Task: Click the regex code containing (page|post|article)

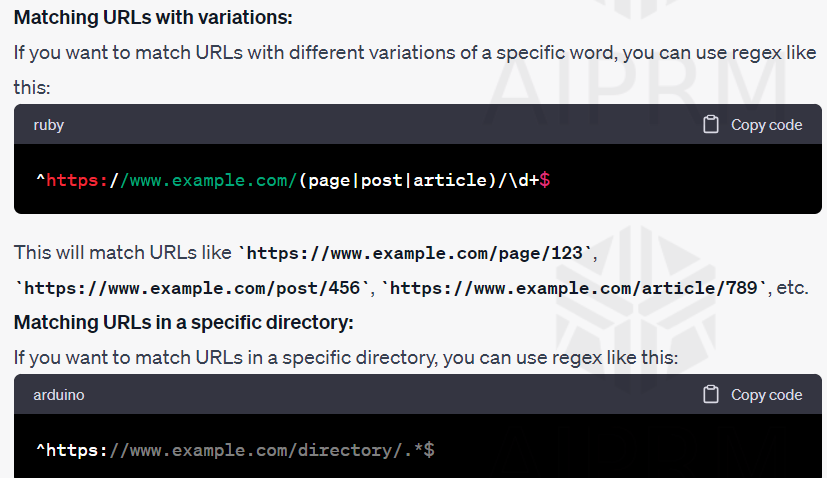Action: pyautogui.click(x=293, y=180)
